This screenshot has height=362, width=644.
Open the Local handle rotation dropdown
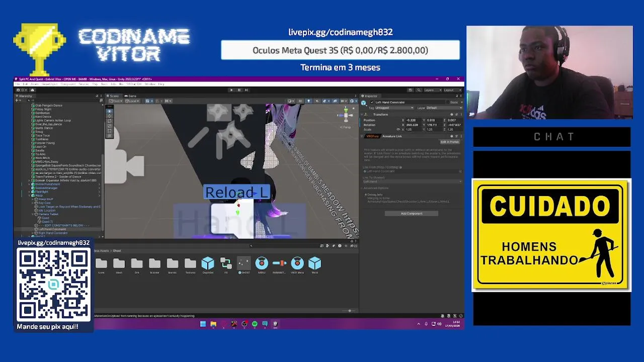(x=132, y=101)
